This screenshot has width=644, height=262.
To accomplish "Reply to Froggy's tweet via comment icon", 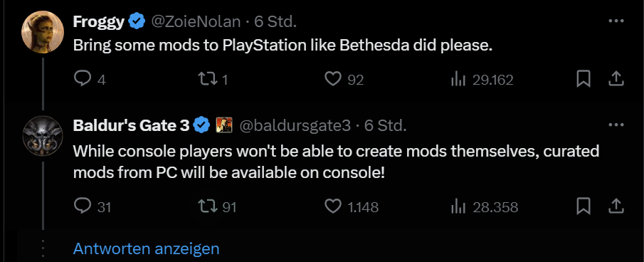I will [83, 78].
